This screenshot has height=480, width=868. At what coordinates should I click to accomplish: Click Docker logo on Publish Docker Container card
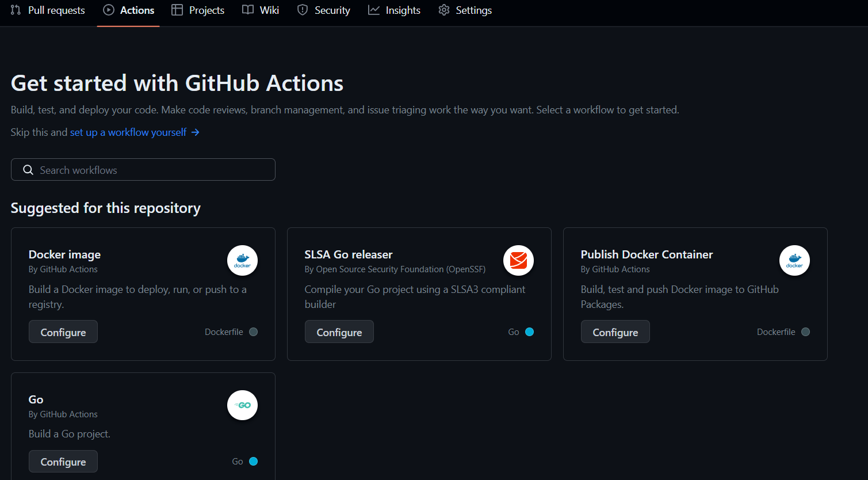point(794,261)
